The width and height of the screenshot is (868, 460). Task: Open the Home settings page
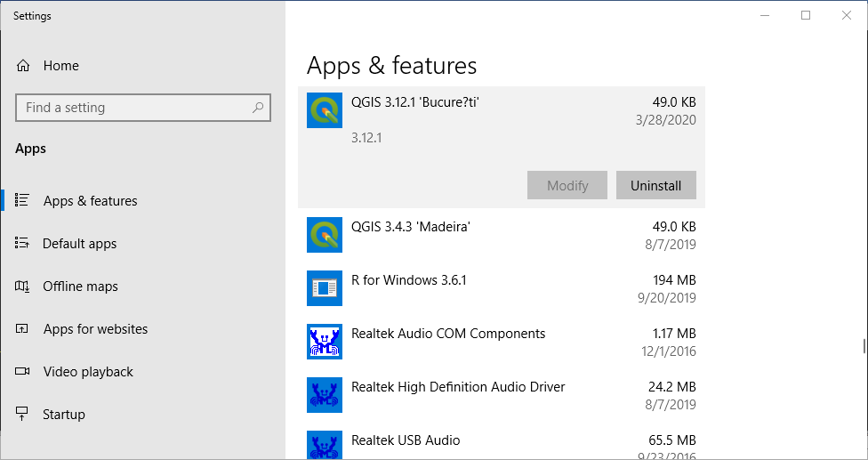click(143, 66)
